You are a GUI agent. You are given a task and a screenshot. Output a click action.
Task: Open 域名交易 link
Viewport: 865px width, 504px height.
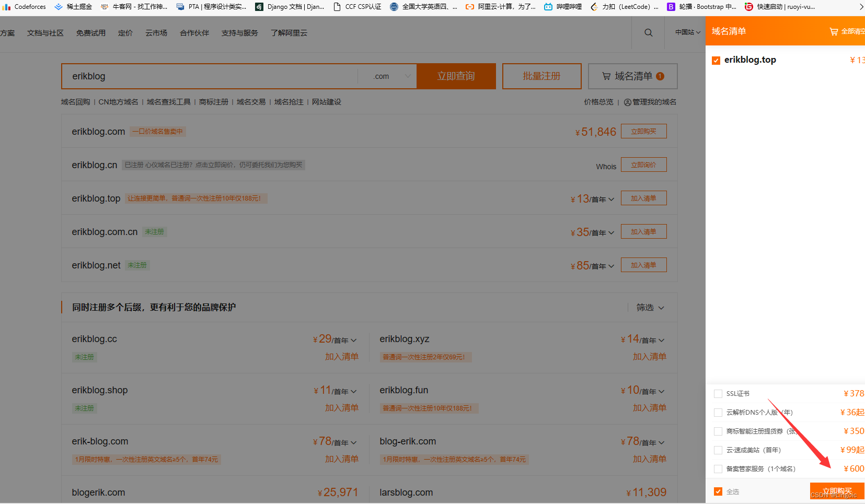pos(251,102)
